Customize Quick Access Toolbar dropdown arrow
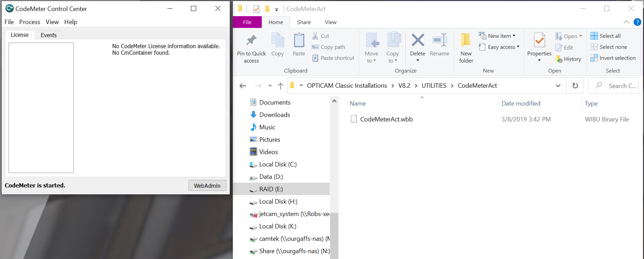 coord(276,9)
